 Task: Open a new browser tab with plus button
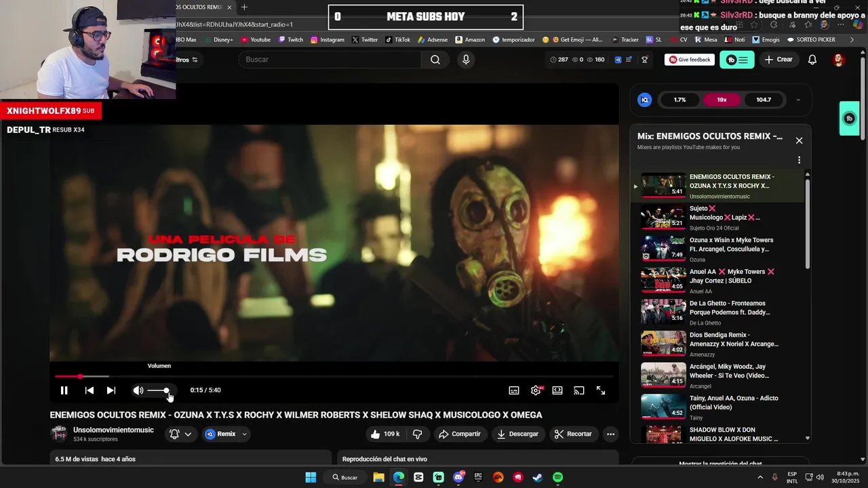244,7
